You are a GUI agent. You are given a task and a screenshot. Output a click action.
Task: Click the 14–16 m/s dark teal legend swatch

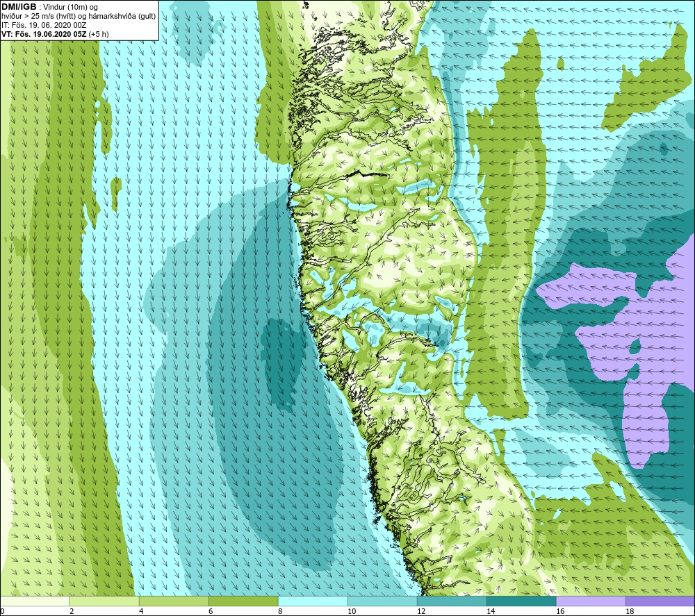pyautogui.click(x=521, y=601)
